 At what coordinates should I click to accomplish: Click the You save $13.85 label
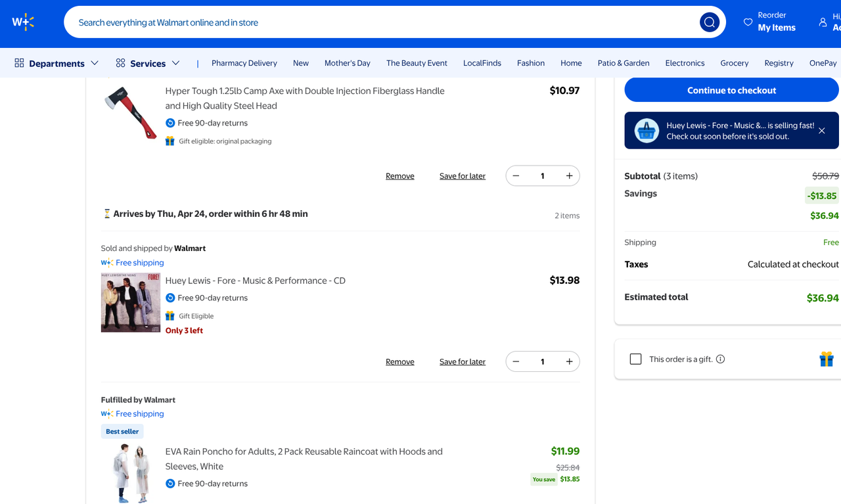pos(556,479)
